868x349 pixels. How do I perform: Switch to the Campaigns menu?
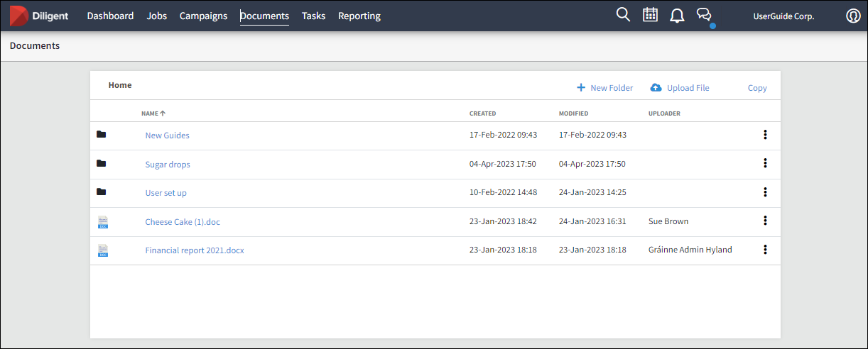[203, 16]
